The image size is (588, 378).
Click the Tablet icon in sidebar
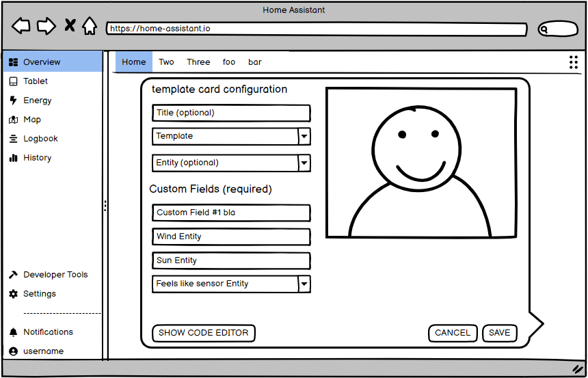[13, 81]
